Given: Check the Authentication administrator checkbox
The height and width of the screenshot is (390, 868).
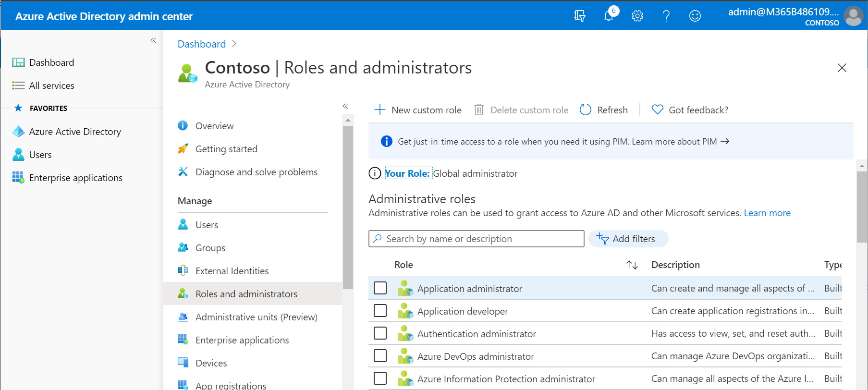Looking at the screenshot, I should pos(380,333).
